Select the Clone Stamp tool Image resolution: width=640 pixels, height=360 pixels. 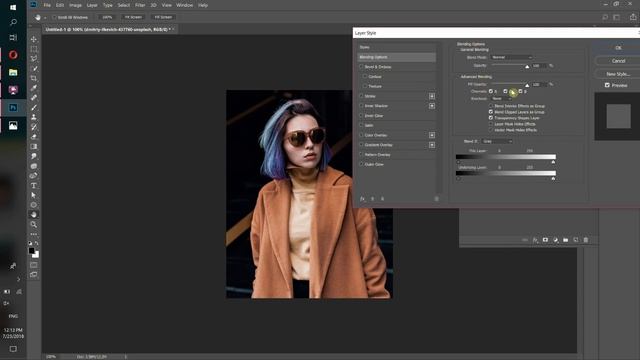pyautogui.click(x=34, y=118)
